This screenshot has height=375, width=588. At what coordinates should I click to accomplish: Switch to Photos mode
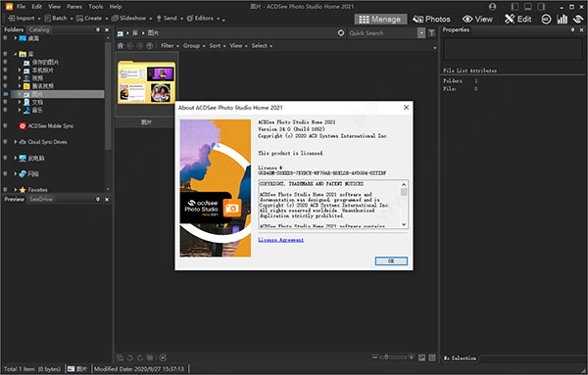click(431, 20)
